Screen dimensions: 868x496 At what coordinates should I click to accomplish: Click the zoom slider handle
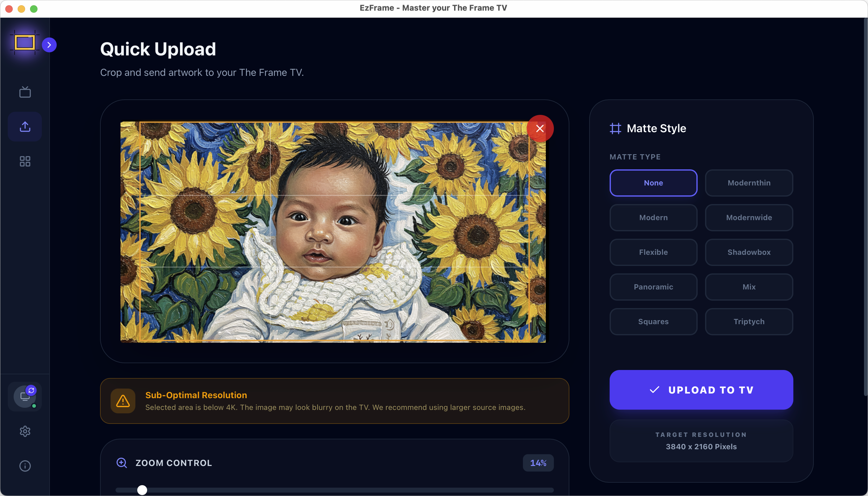[142, 489]
